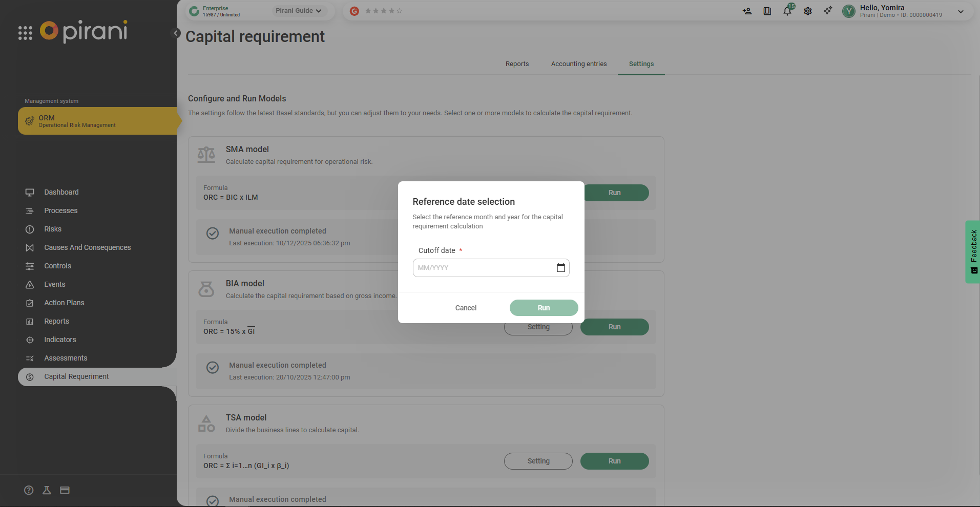Switch to the Accounting entries tab
Image resolution: width=980 pixels, height=507 pixels.
click(578, 64)
